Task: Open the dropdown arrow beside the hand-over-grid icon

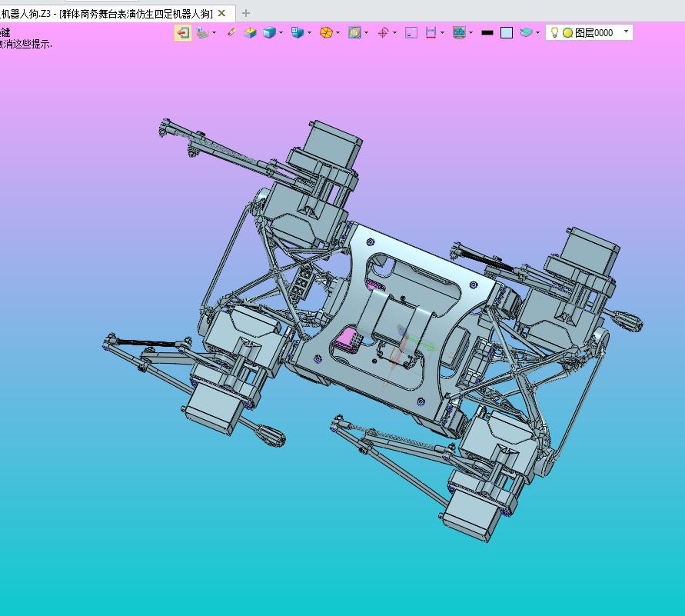Action: pos(214,33)
